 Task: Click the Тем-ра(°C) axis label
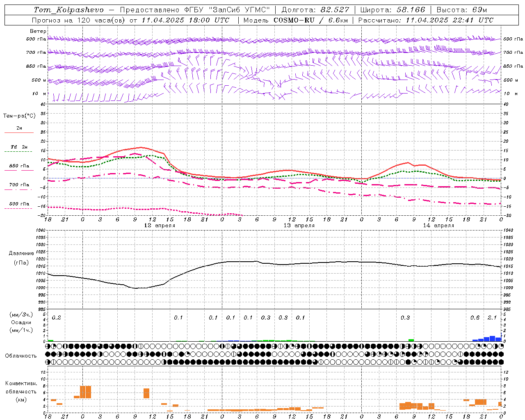(19, 116)
